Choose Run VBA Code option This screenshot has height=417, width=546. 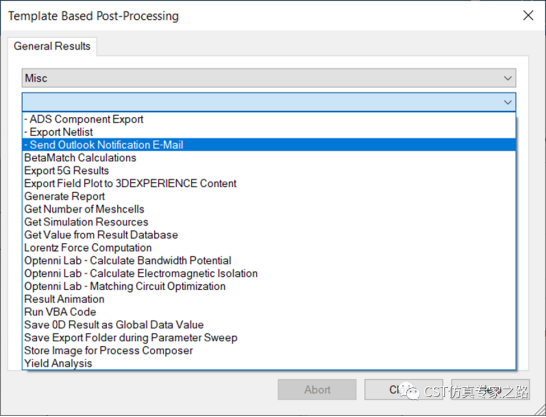(x=268, y=312)
